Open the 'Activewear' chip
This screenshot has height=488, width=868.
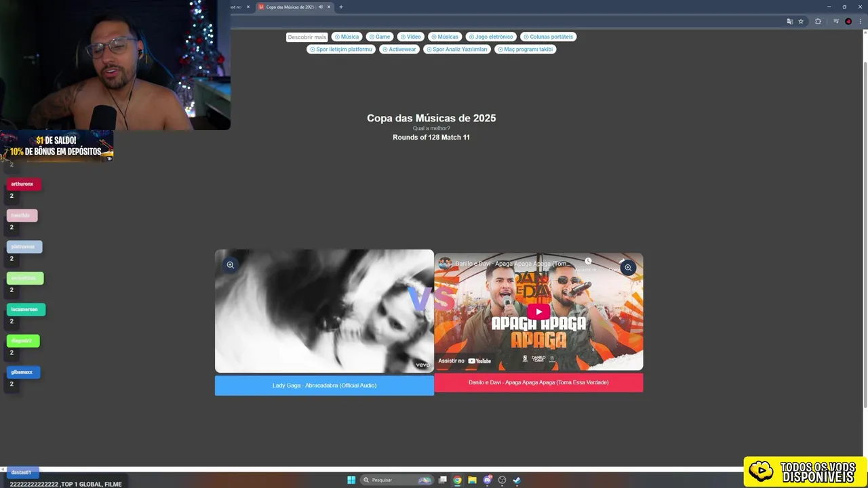[399, 49]
